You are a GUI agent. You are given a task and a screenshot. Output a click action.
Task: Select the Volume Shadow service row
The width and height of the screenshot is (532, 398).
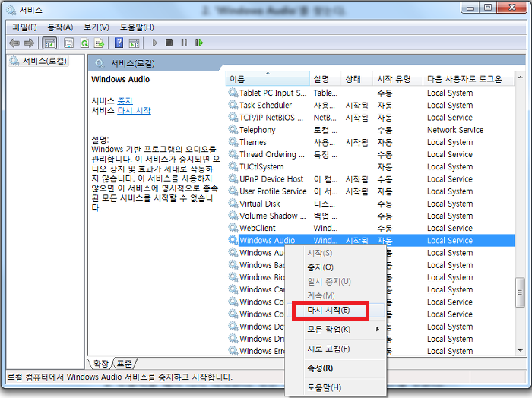371,216
